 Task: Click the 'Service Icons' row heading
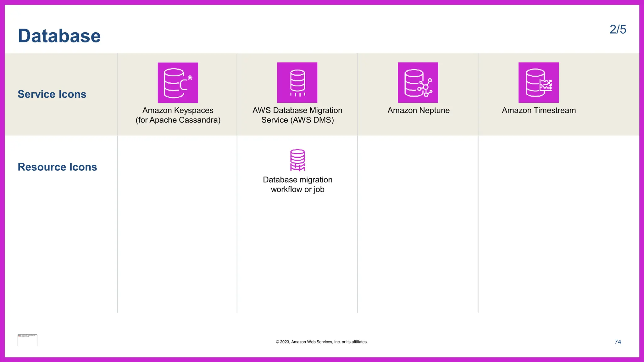tap(52, 94)
